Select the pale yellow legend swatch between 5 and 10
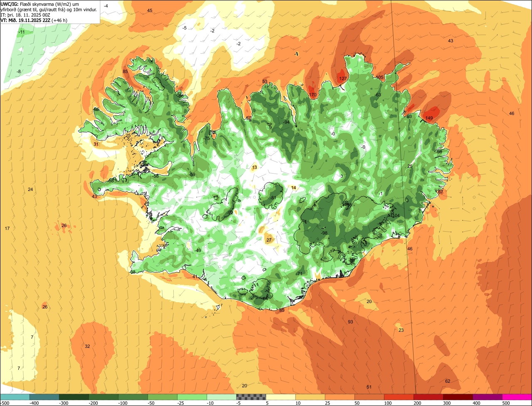The width and height of the screenshot is (532, 406). [x=281, y=397]
